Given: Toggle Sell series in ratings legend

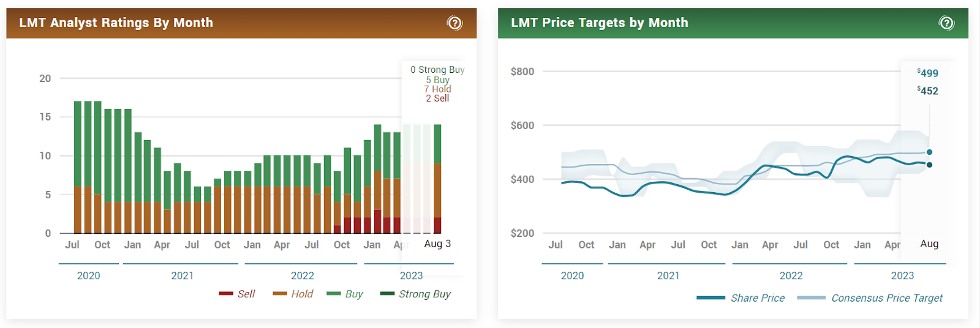Looking at the screenshot, I should [237, 294].
